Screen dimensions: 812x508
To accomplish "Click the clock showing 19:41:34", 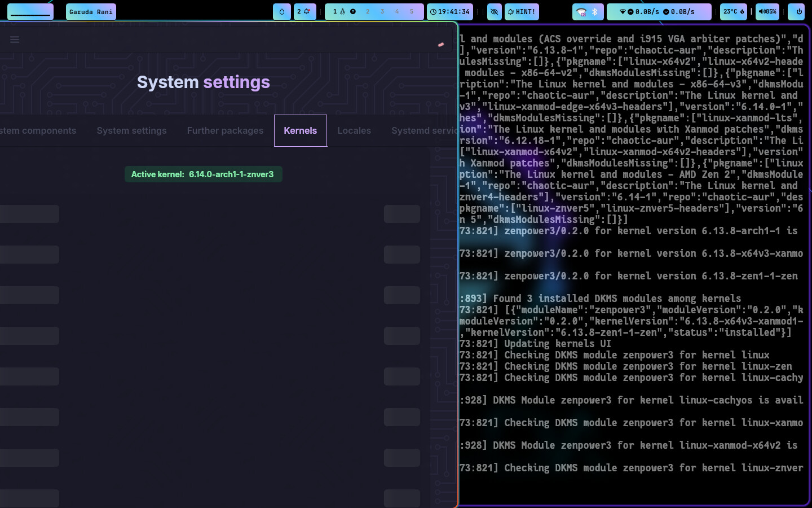I will [450, 11].
